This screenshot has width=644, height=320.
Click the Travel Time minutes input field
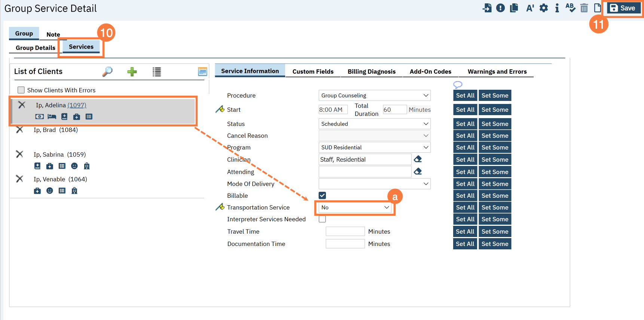(345, 231)
